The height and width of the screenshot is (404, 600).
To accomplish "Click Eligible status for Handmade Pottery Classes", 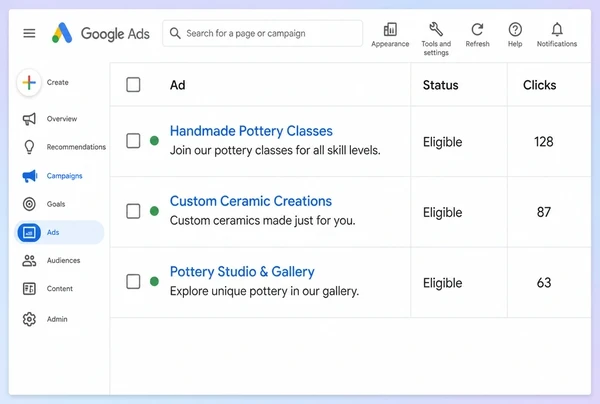I will [x=442, y=142].
